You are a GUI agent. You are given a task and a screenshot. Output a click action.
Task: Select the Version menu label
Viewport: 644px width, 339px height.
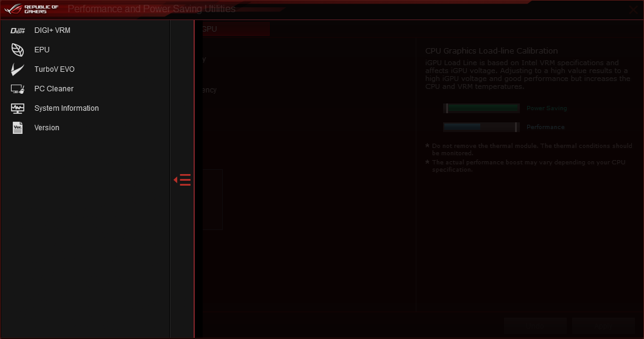(47, 128)
